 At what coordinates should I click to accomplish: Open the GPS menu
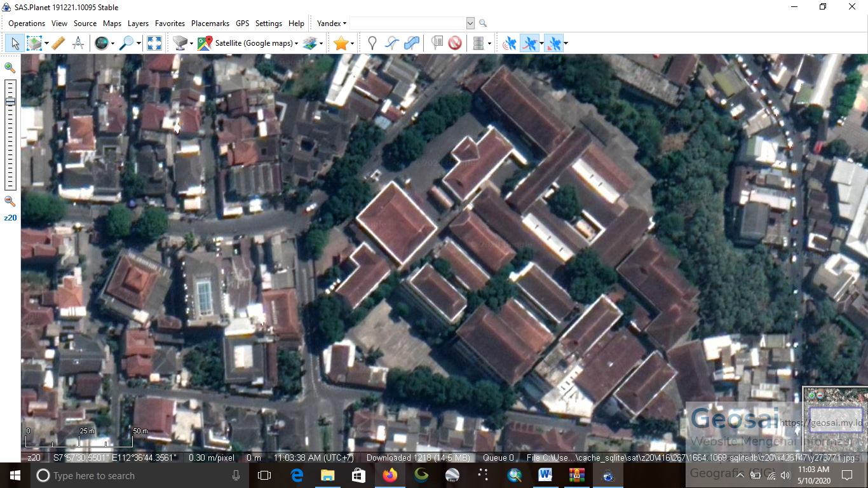242,24
